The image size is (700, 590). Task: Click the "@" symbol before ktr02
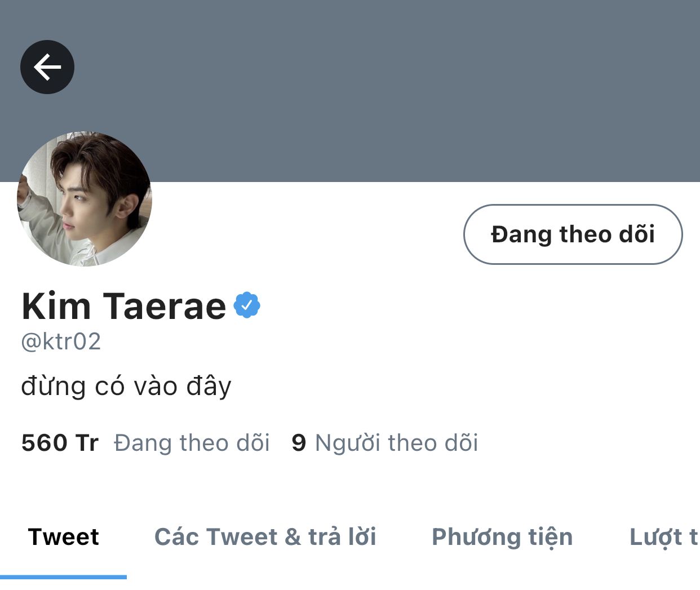coord(30,342)
